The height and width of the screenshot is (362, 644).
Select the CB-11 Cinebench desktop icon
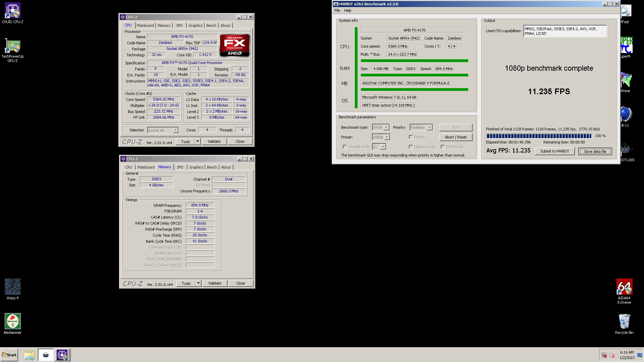pos(626,116)
